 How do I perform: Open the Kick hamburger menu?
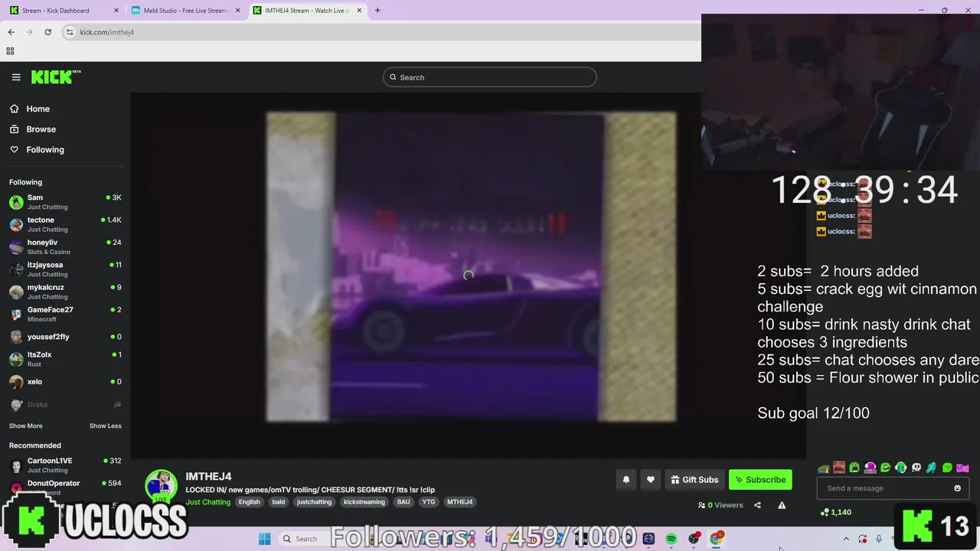point(16,77)
